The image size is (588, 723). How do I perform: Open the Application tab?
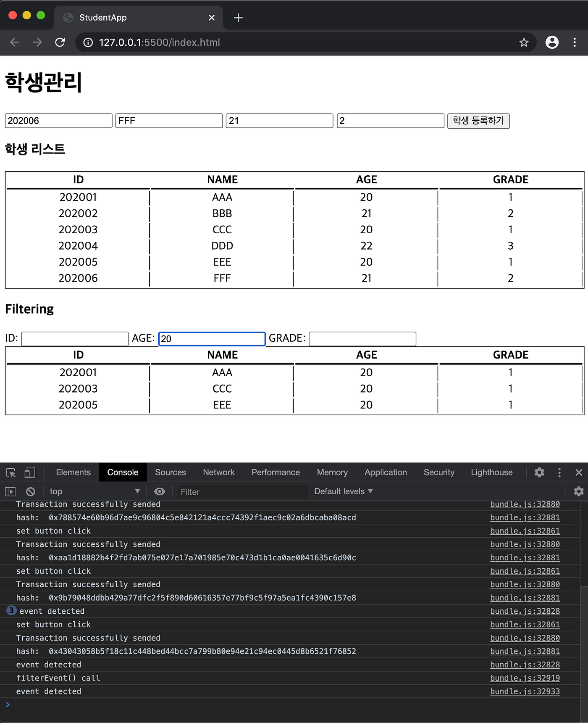click(386, 472)
